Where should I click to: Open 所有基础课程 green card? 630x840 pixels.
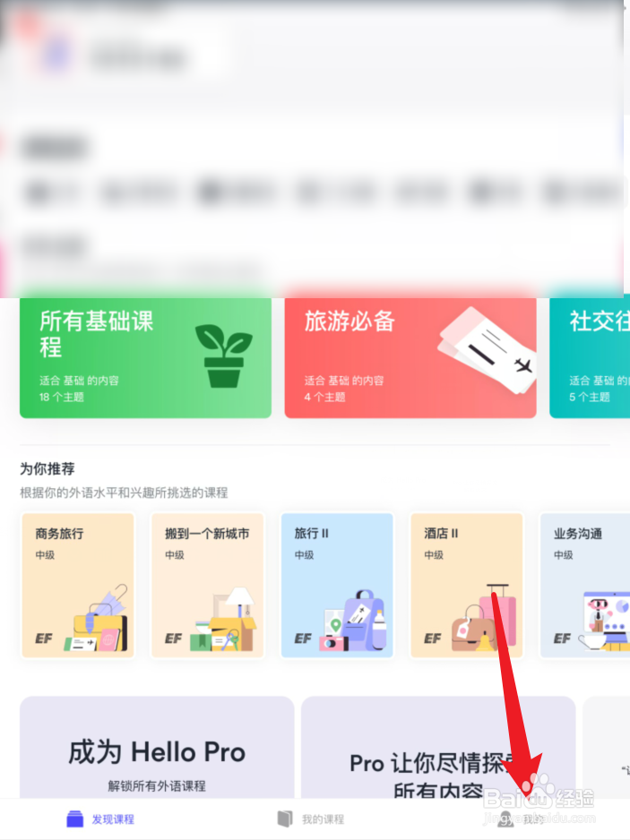pos(145,358)
